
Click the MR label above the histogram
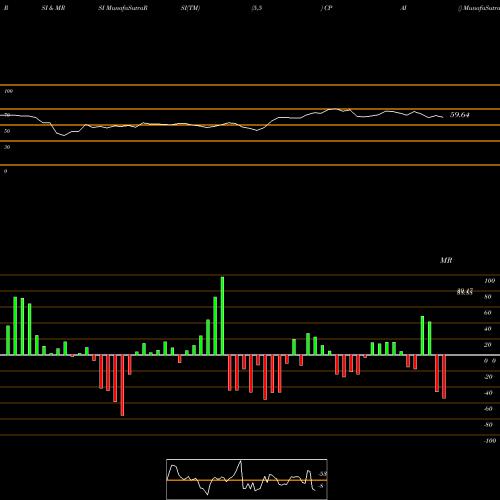[x=446, y=260]
